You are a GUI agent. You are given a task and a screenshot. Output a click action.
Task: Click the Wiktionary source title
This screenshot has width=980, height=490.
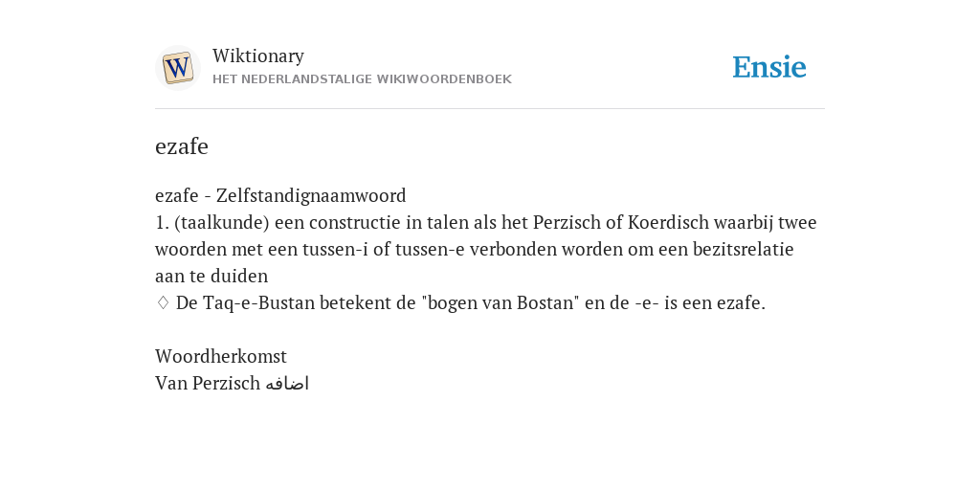pyautogui.click(x=258, y=56)
